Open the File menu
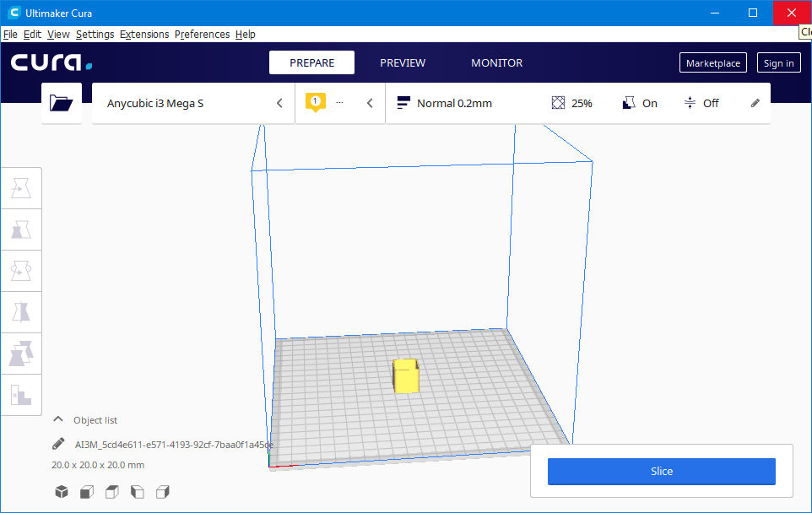 point(10,34)
